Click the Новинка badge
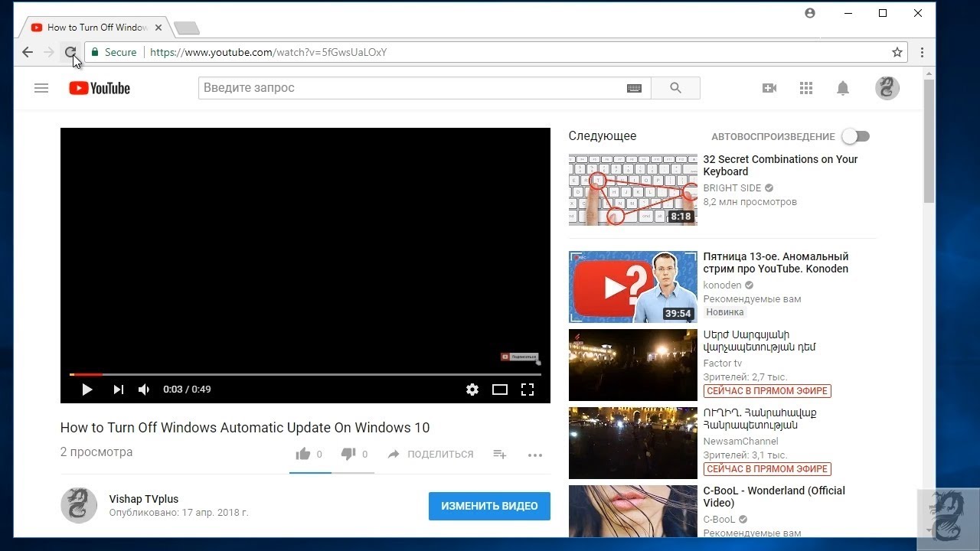980x551 pixels. [725, 312]
